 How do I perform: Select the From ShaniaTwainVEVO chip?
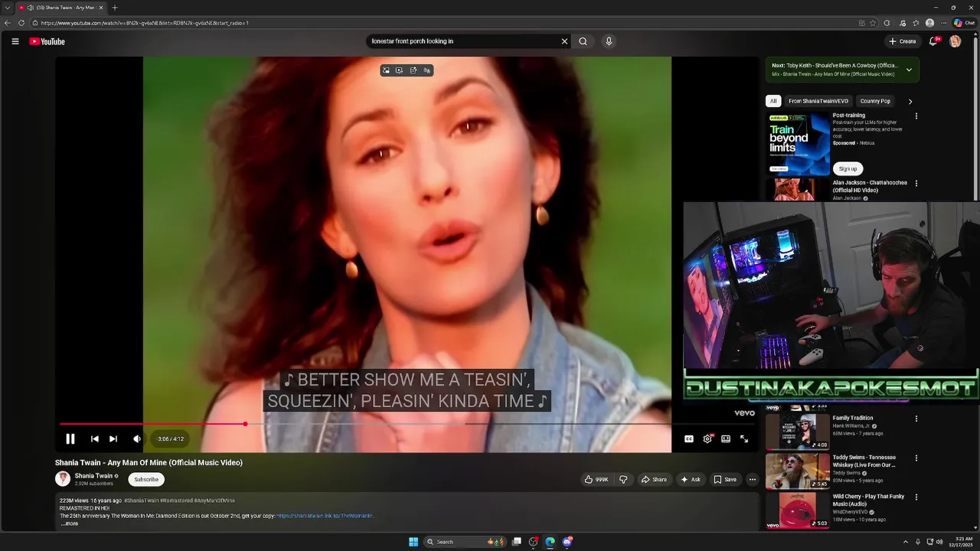tap(818, 101)
